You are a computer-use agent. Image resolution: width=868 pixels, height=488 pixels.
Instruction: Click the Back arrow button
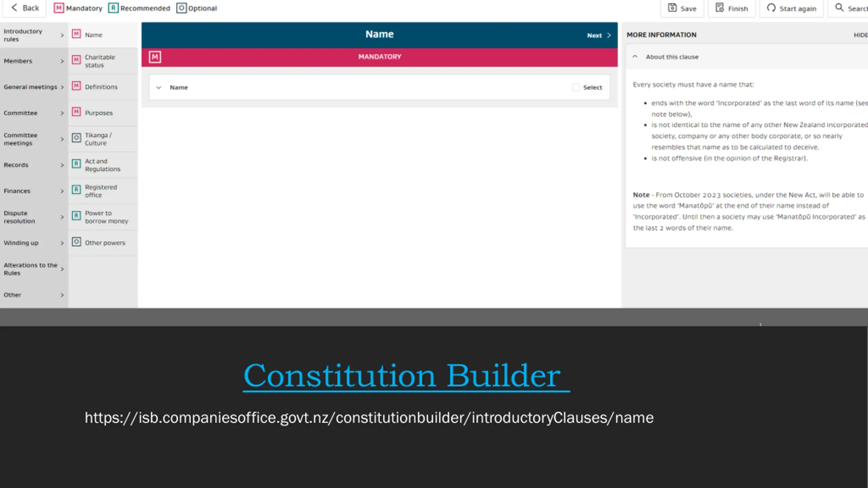[24, 8]
